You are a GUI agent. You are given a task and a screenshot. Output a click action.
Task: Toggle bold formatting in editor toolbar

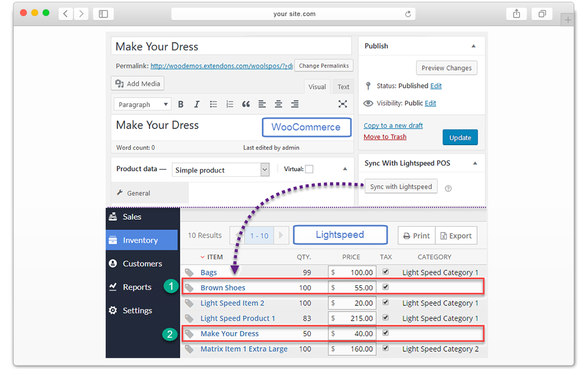point(181,104)
